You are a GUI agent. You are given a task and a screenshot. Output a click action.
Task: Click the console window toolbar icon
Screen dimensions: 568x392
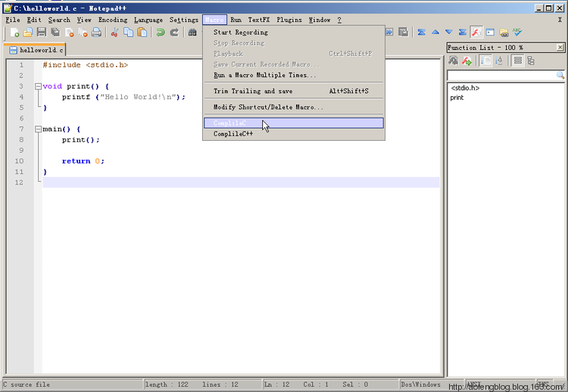490,33
